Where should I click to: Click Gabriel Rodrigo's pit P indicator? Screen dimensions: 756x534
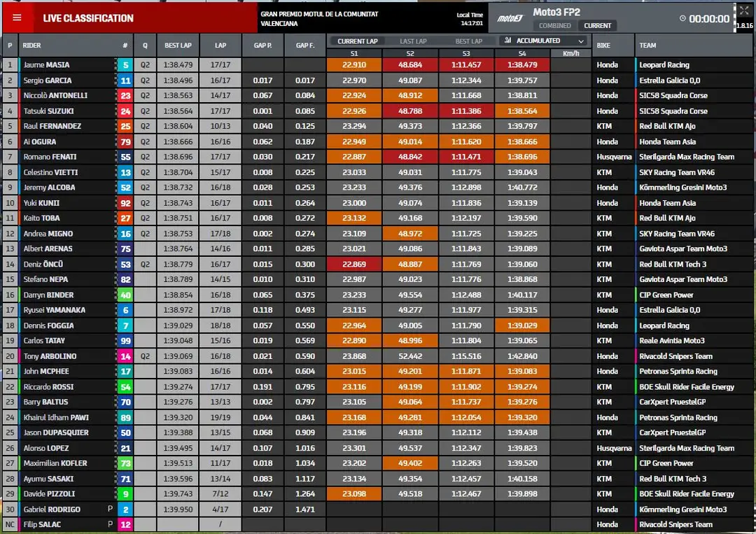tap(110, 509)
